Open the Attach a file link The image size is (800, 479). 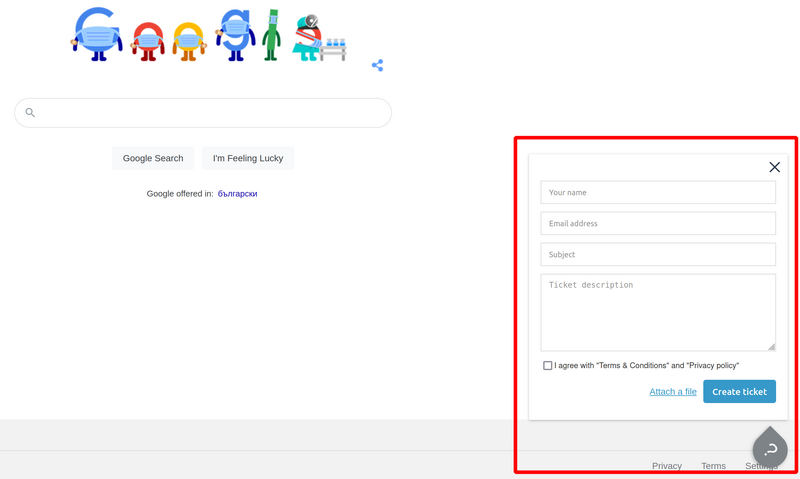673,392
